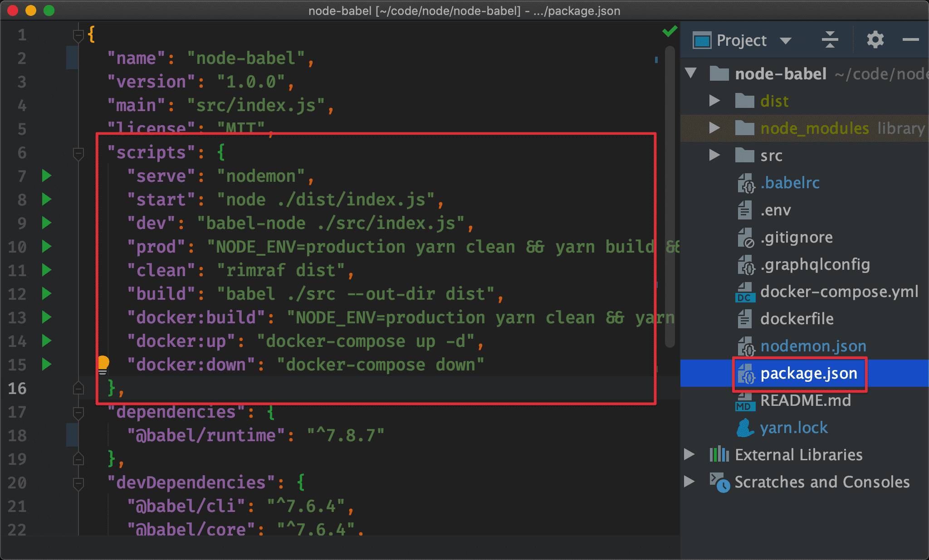Viewport: 929px width, 560px height.
Task: Select the dist folder name
Action: (774, 101)
